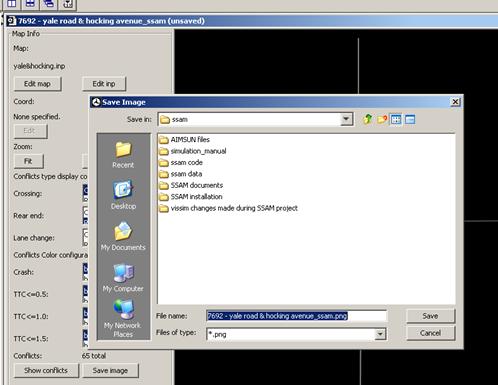Expand the Files of type dropdown

click(x=380, y=334)
